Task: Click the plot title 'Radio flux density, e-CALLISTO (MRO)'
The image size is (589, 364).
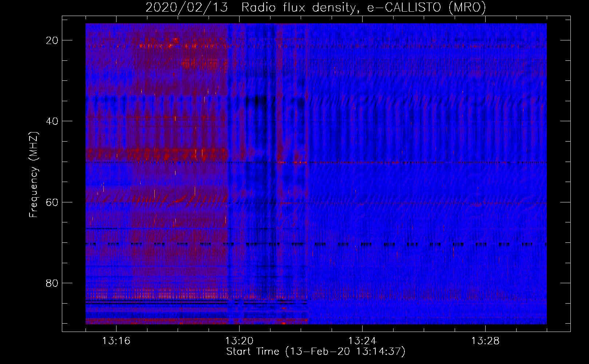Action: (x=364, y=7)
